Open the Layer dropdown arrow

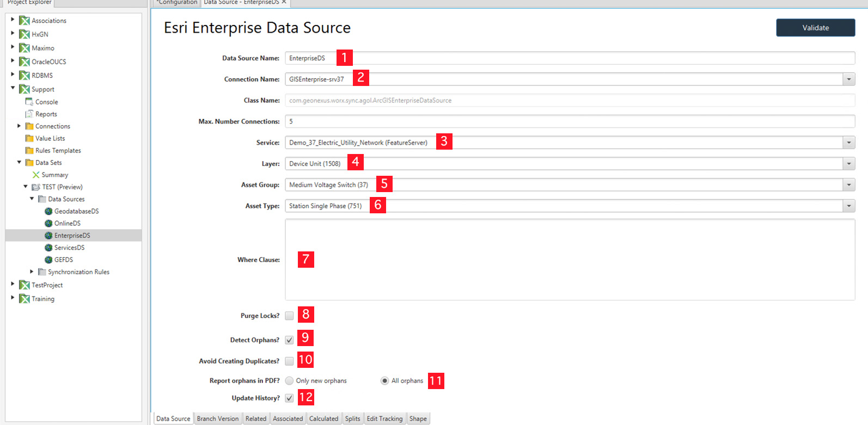point(849,164)
